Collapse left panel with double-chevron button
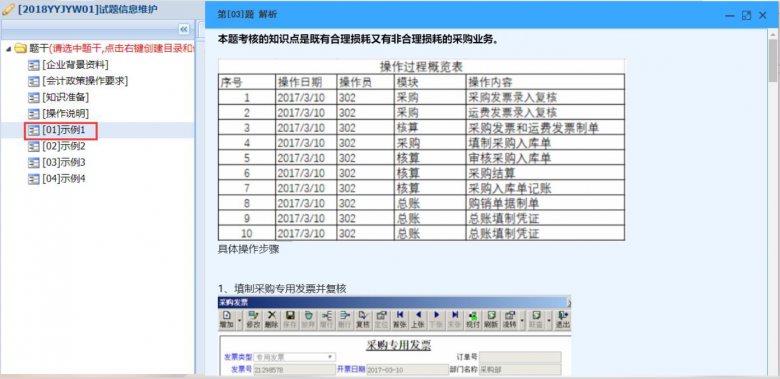The image size is (780, 379). (x=184, y=29)
